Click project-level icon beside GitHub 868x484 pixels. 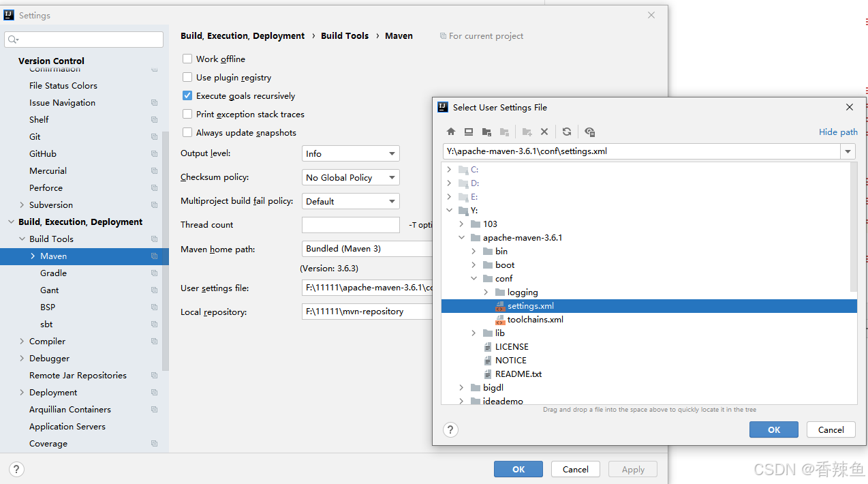click(x=155, y=154)
